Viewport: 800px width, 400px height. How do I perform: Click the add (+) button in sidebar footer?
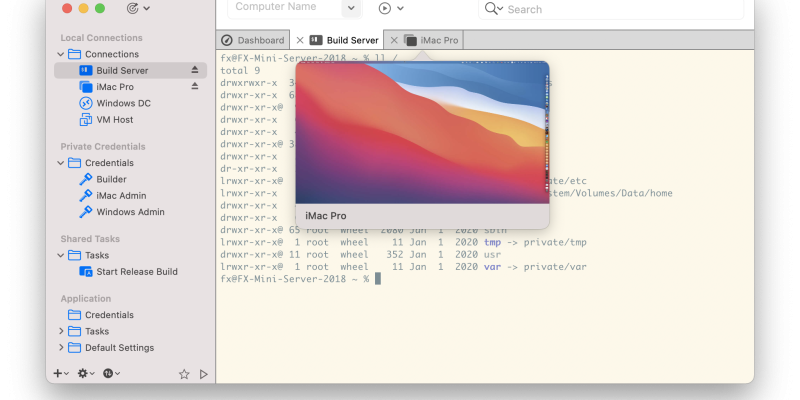pyautogui.click(x=58, y=374)
